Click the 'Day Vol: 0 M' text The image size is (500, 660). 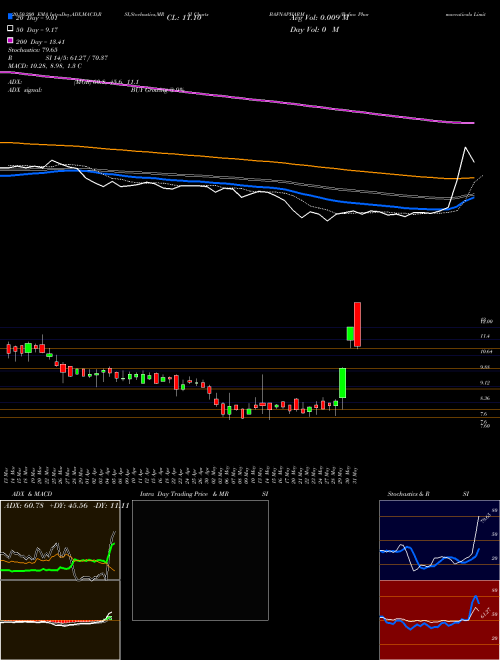(314, 29)
